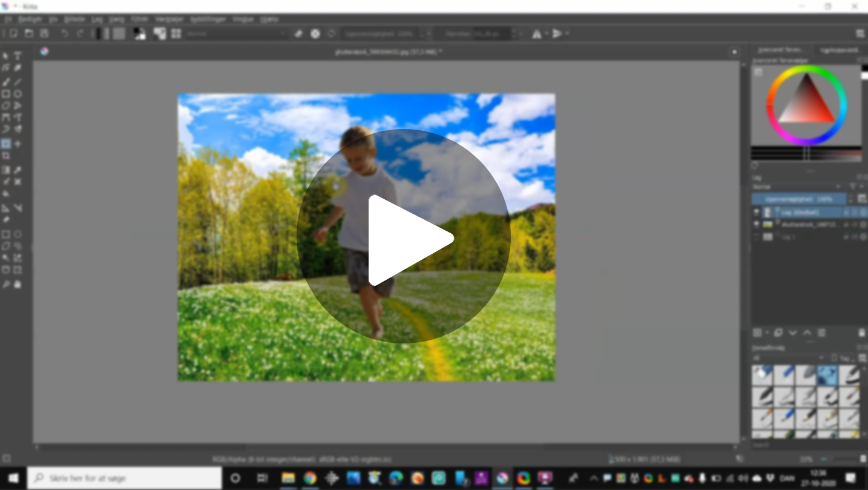Select the Ellipse shape tool

(x=18, y=94)
